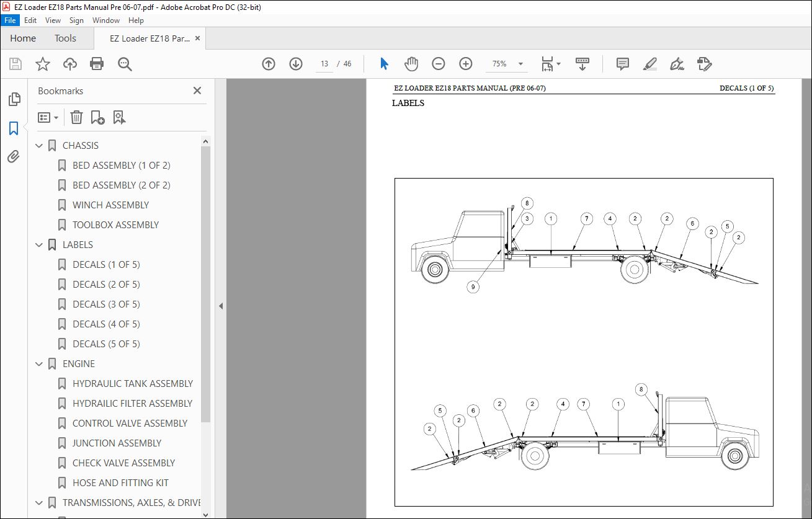Collapse TRANSMISSIONS, AXLES bookmark group
This screenshot has height=519, width=812.
(x=39, y=503)
